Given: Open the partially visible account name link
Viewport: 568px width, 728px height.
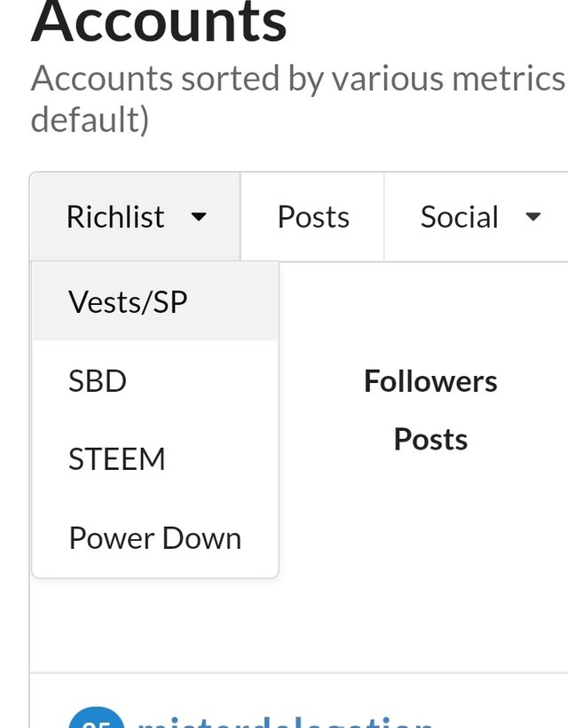Looking at the screenshot, I should tap(284, 722).
